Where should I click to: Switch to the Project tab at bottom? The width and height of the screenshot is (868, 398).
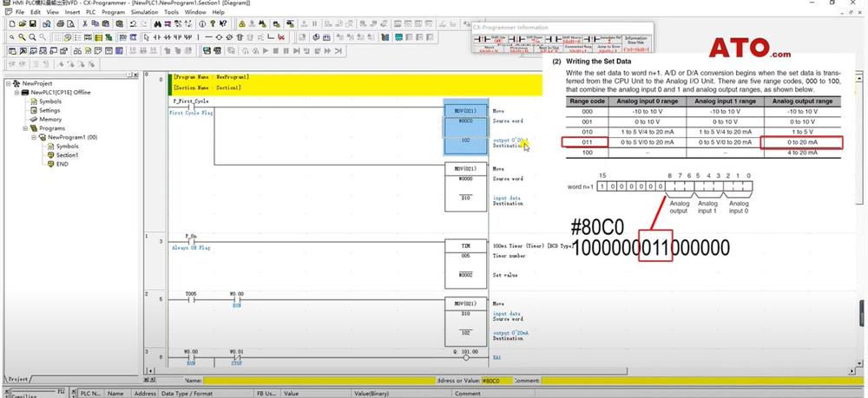[x=19, y=380]
